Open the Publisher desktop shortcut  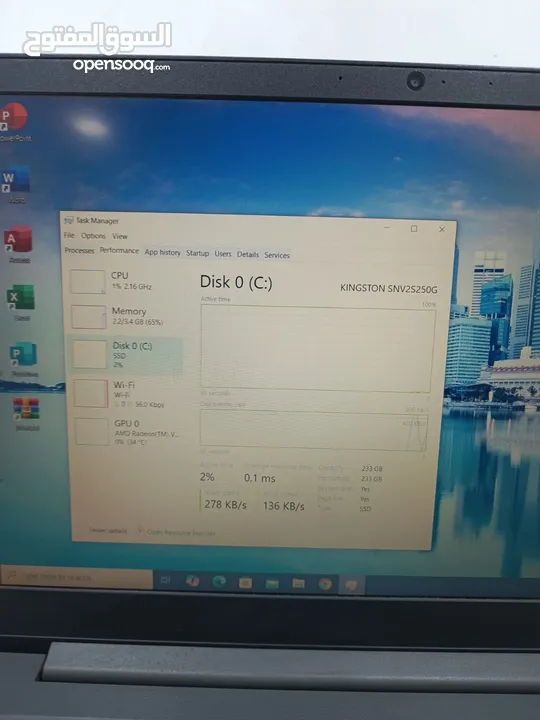pos(23,360)
